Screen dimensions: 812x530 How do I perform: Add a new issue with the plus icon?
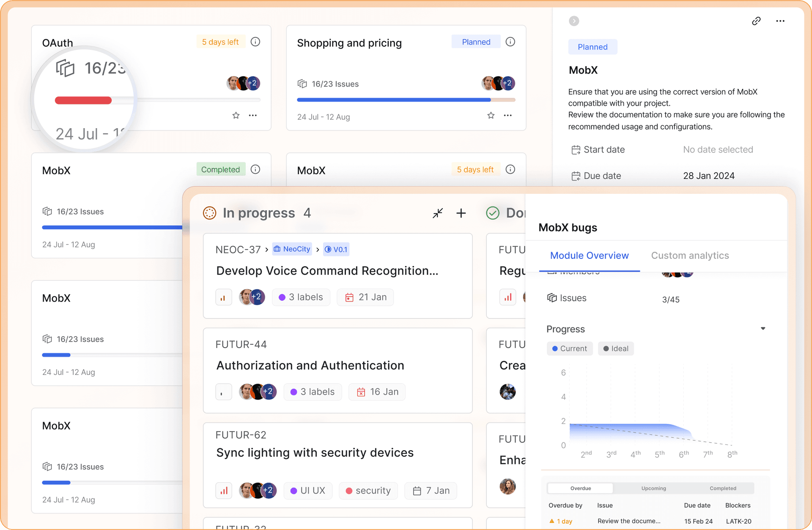click(461, 213)
